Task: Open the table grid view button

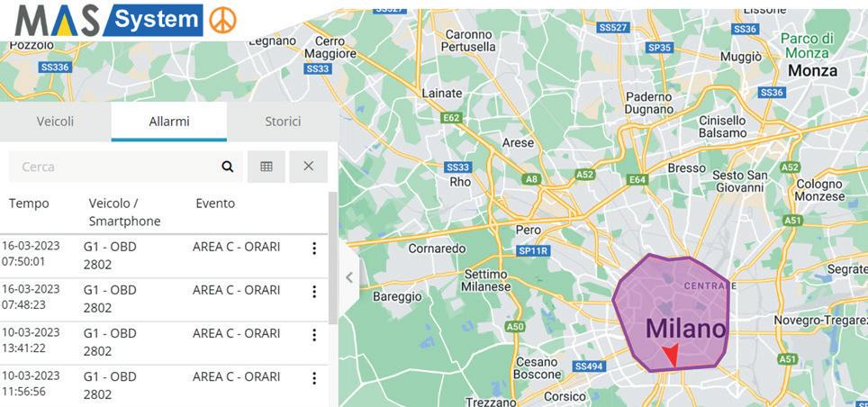Action: 267,167
